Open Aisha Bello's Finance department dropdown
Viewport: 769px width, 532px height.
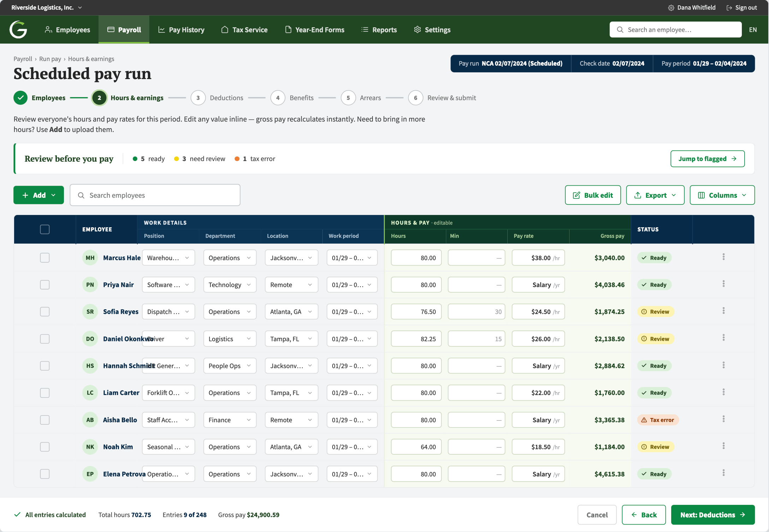click(x=230, y=420)
